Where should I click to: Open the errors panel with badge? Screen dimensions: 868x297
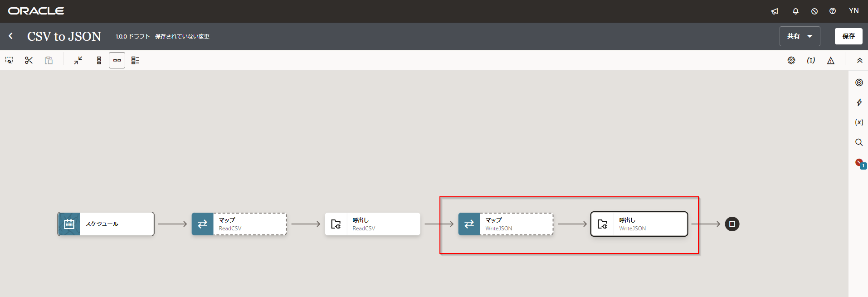(x=859, y=163)
